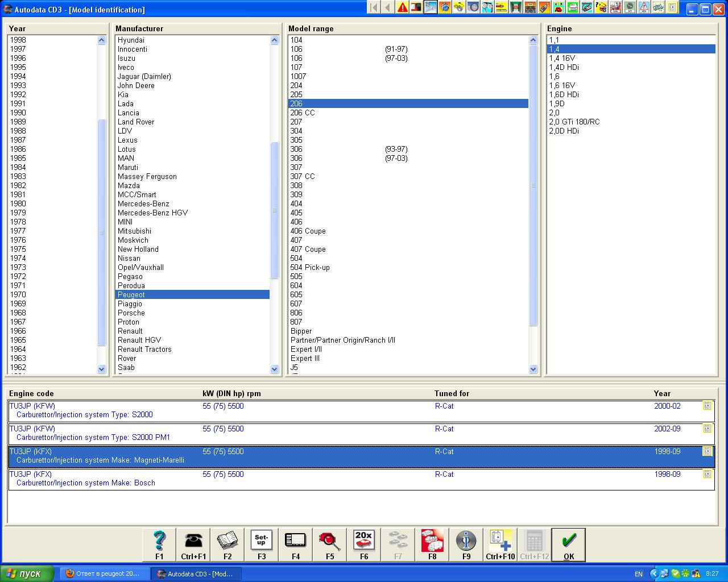Select engine 2,0 GTi 180/RC
Screen dimensions: 728x582
[x=631, y=122]
